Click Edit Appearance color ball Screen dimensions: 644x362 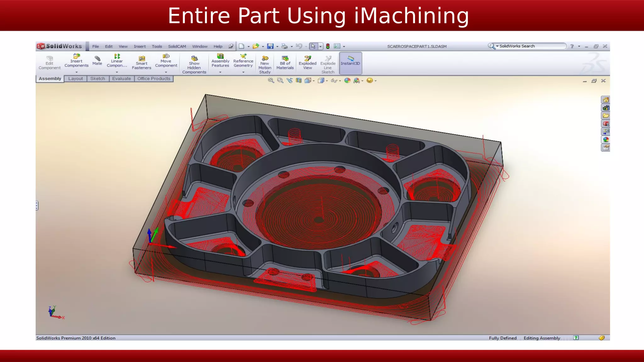pos(347,80)
